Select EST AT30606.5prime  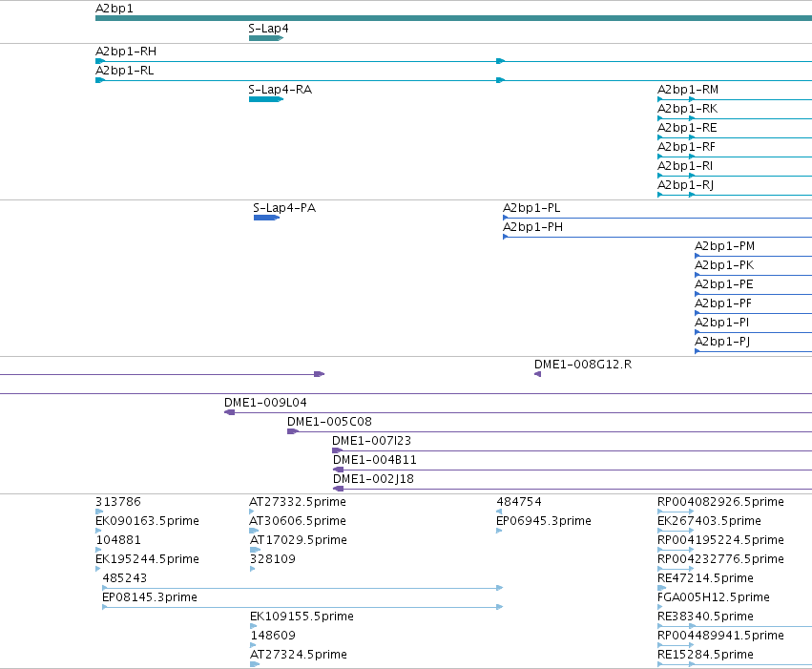click(298, 521)
